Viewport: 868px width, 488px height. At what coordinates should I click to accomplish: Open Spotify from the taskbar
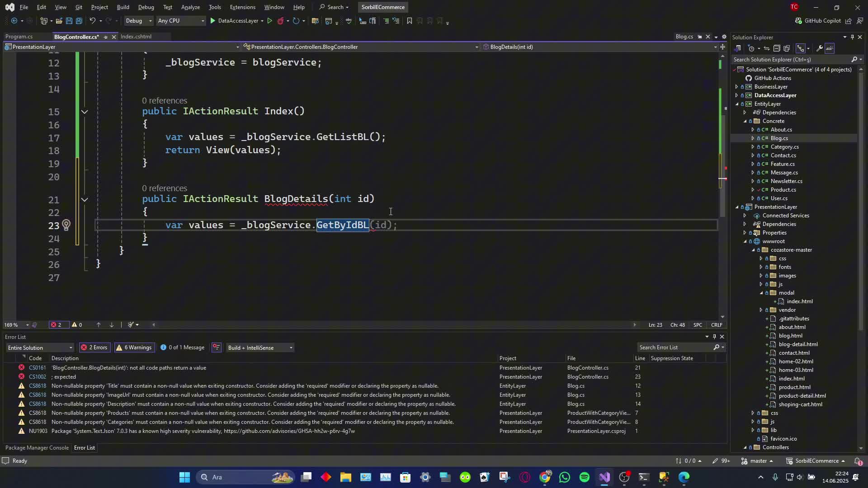[x=584, y=477]
